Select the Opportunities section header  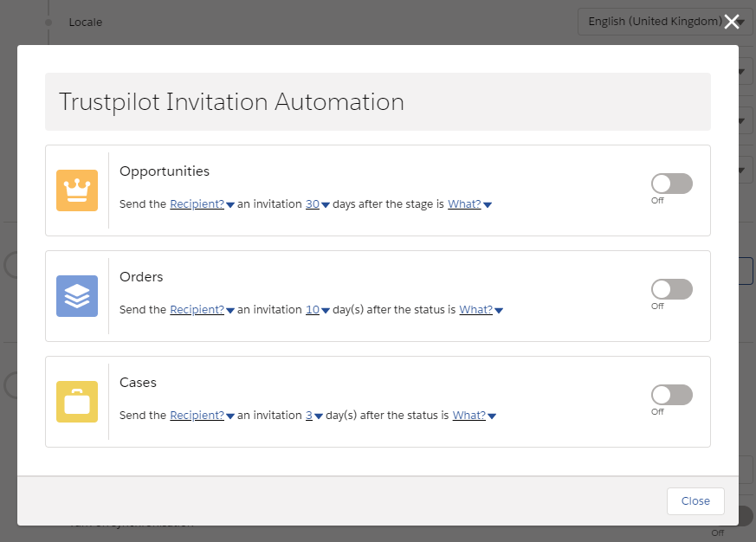[x=165, y=171]
